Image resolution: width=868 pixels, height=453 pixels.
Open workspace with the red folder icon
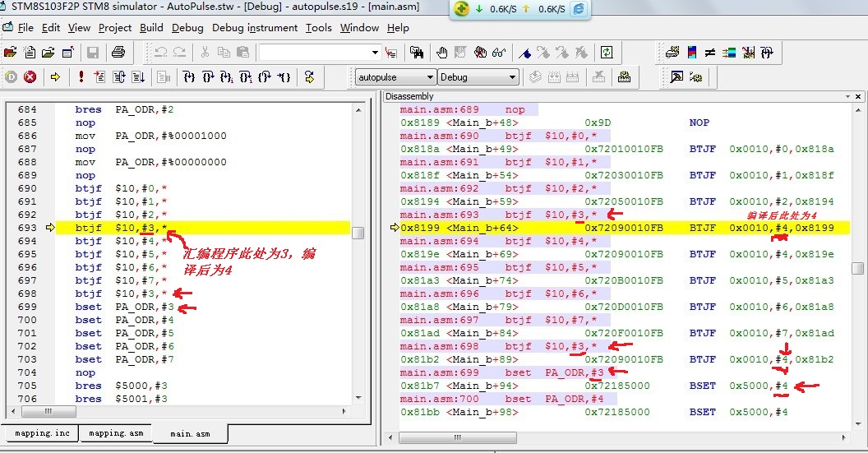11,53
